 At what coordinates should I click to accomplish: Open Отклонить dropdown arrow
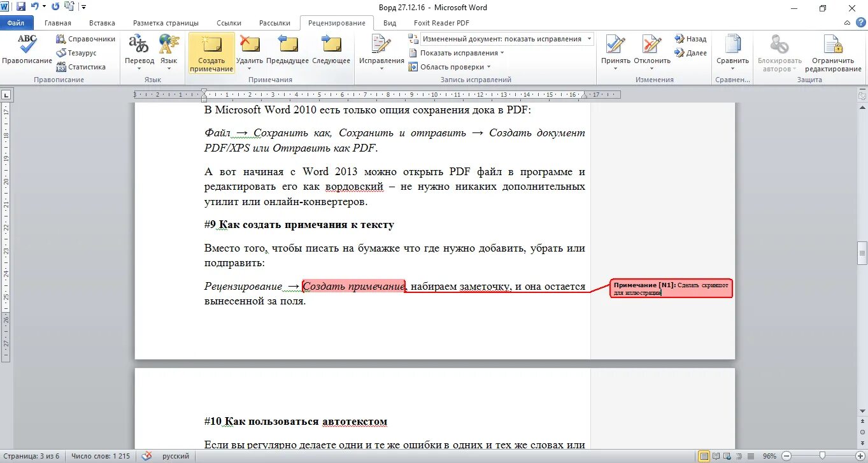click(652, 68)
